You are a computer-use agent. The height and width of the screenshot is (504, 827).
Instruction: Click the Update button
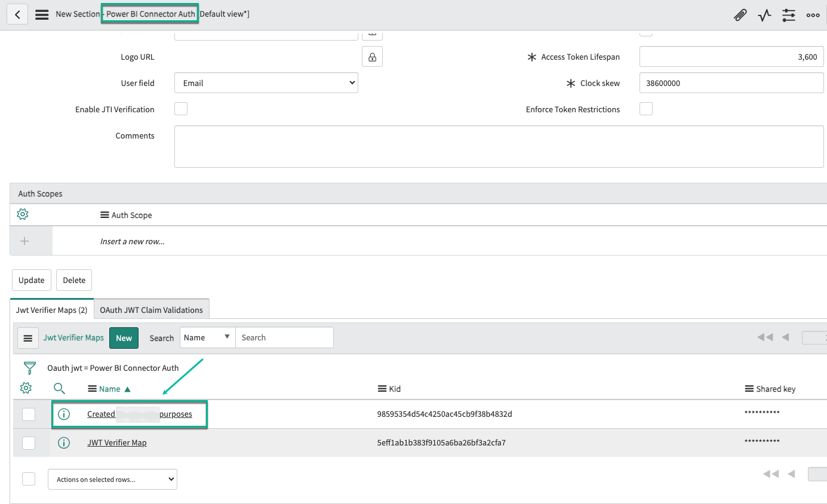click(31, 280)
